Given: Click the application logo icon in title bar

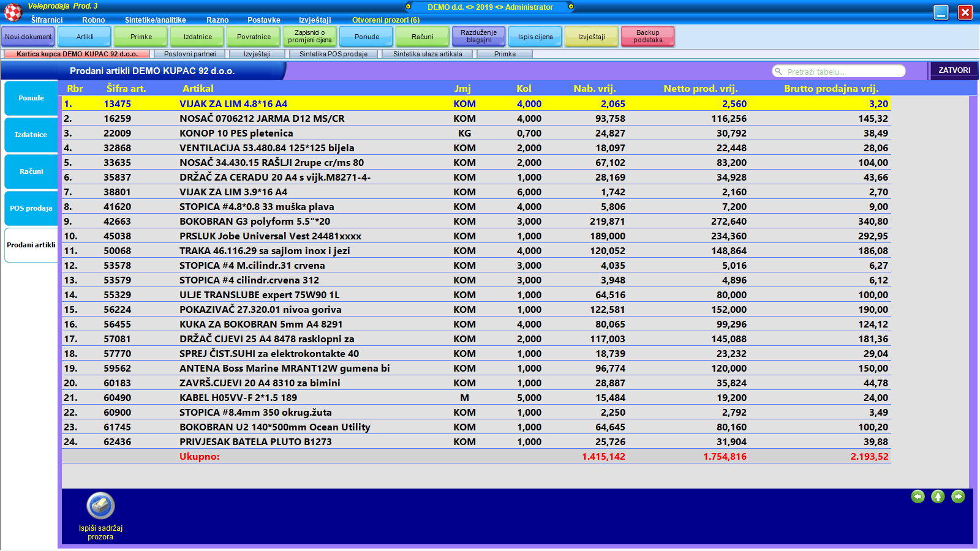Looking at the screenshot, I should [x=13, y=12].
